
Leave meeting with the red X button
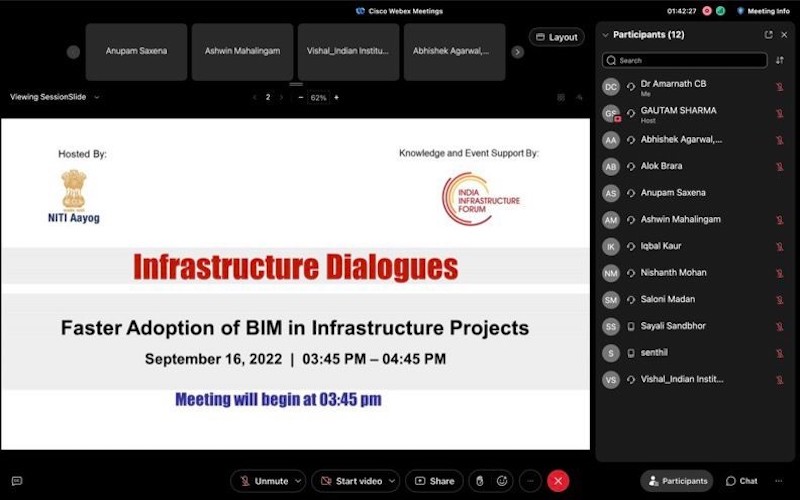[558, 481]
